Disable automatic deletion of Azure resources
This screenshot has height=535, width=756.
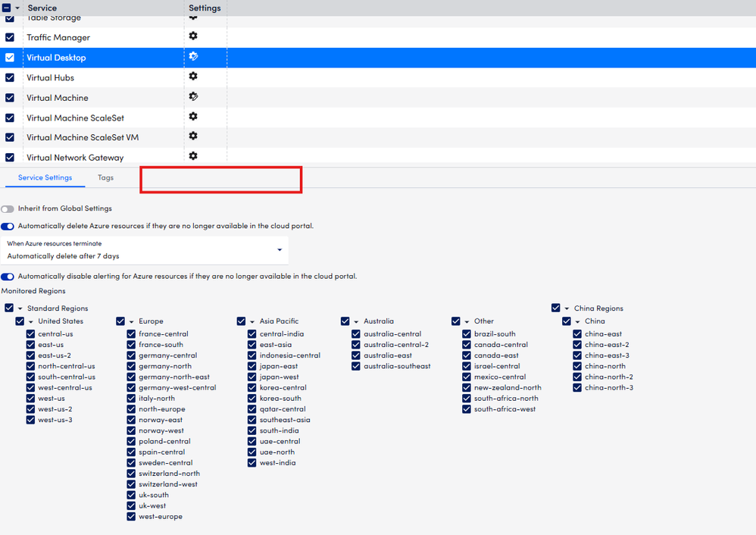(x=8, y=226)
